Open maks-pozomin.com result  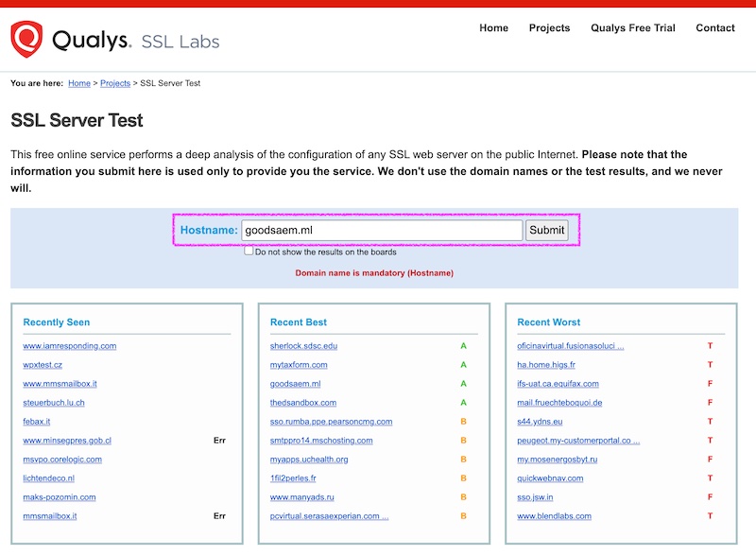(x=60, y=497)
